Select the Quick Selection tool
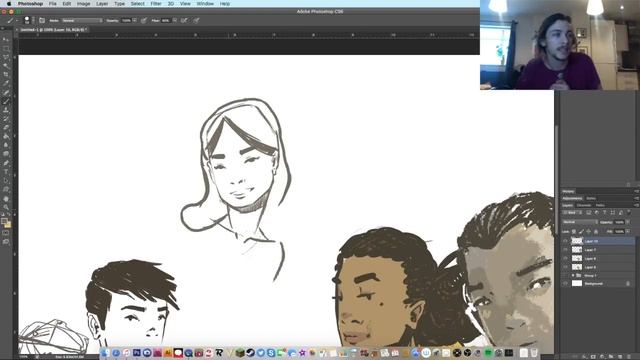 [x=6, y=66]
